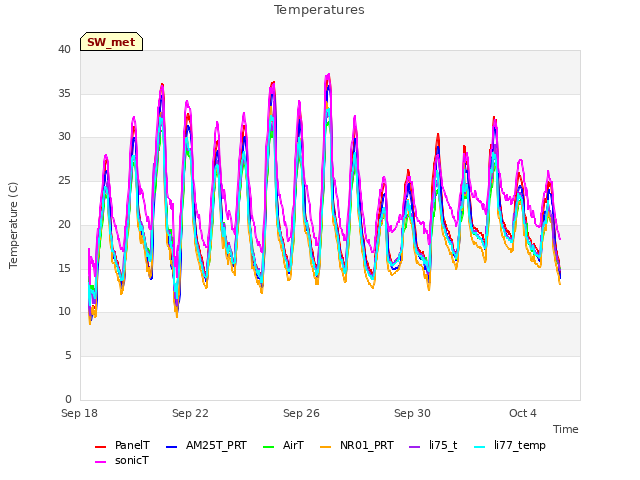Click the purple li75_t legend swatch
Image resolution: width=640 pixels, height=480 pixels.
[x=415, y=447]
